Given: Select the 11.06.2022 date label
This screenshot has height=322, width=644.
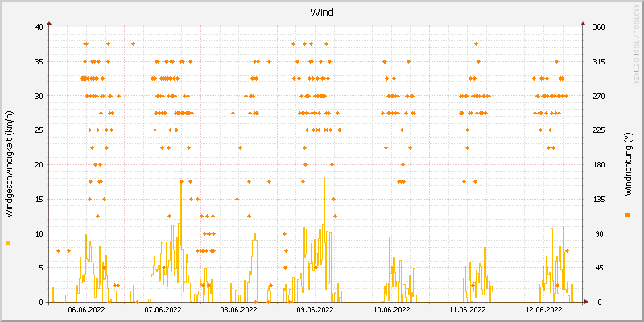Looking at the screenshot, I should click(x=468, y=309).
